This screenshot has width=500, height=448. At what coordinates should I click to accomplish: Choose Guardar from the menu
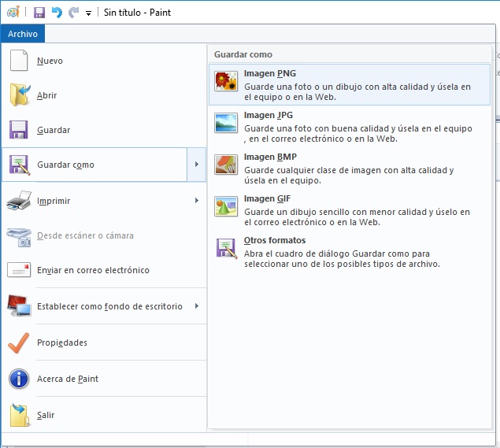click(104, 130)
